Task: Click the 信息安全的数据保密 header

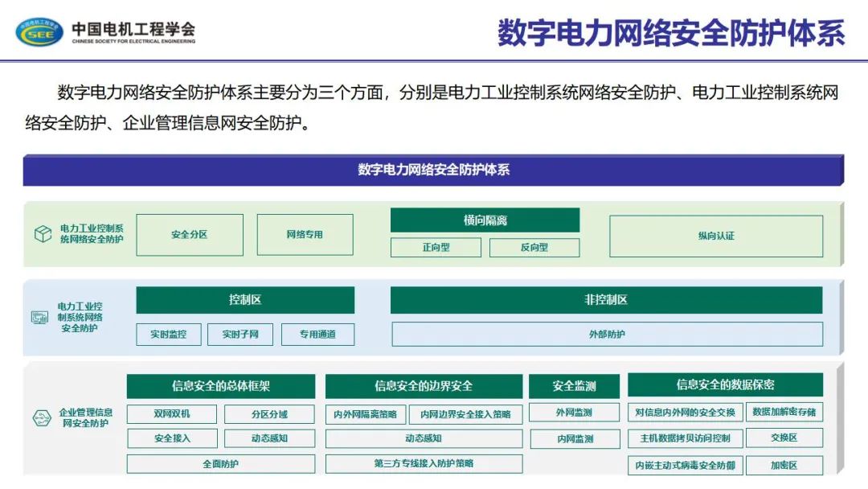Action: 725,385
